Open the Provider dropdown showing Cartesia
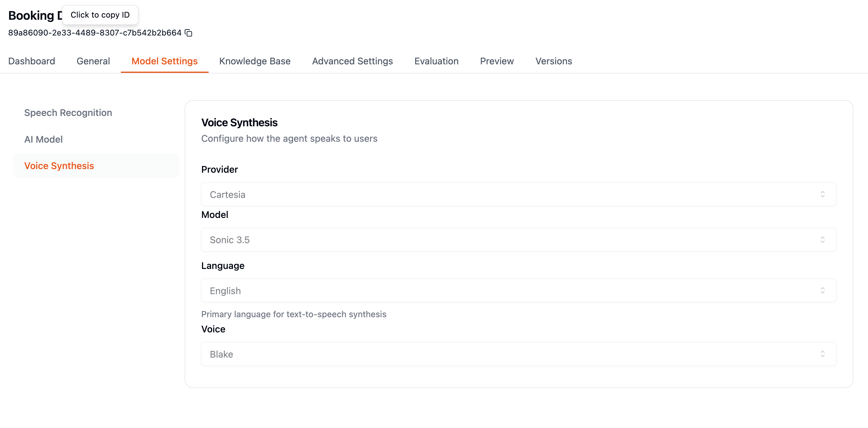 tap(518, 194)
